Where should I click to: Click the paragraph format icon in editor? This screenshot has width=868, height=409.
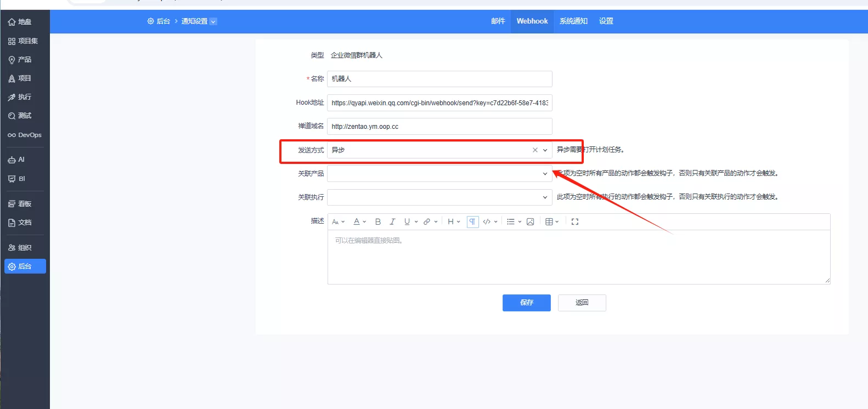point(472,222)
